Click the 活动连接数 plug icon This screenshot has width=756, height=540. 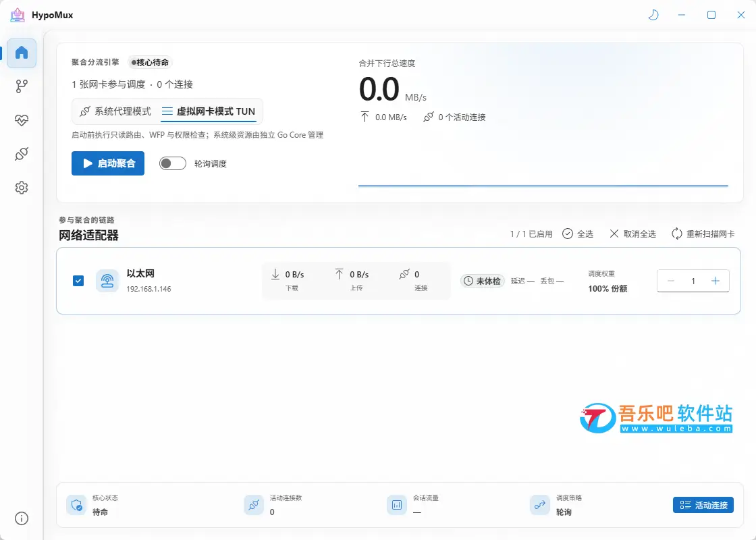point(254,505)
